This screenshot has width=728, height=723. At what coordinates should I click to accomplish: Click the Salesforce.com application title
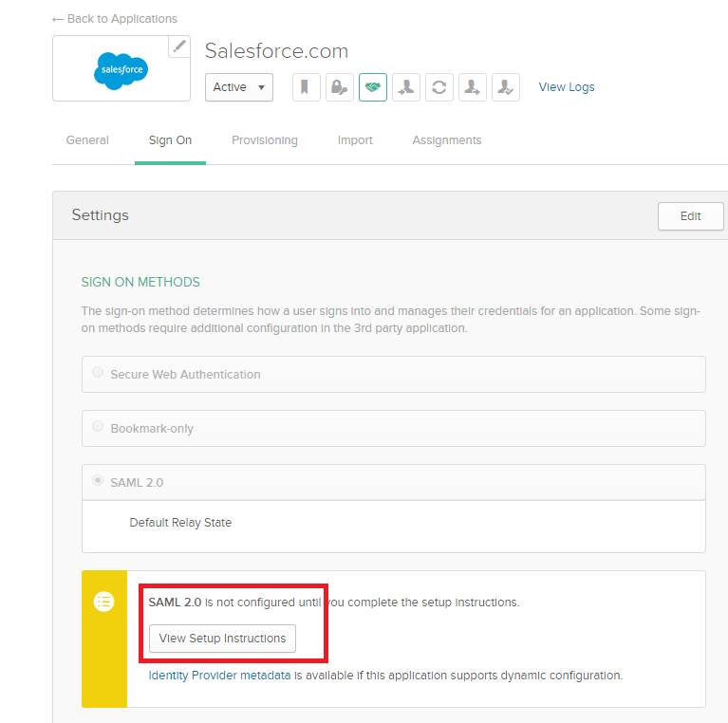pyautogui.click(x=277, y=51)
